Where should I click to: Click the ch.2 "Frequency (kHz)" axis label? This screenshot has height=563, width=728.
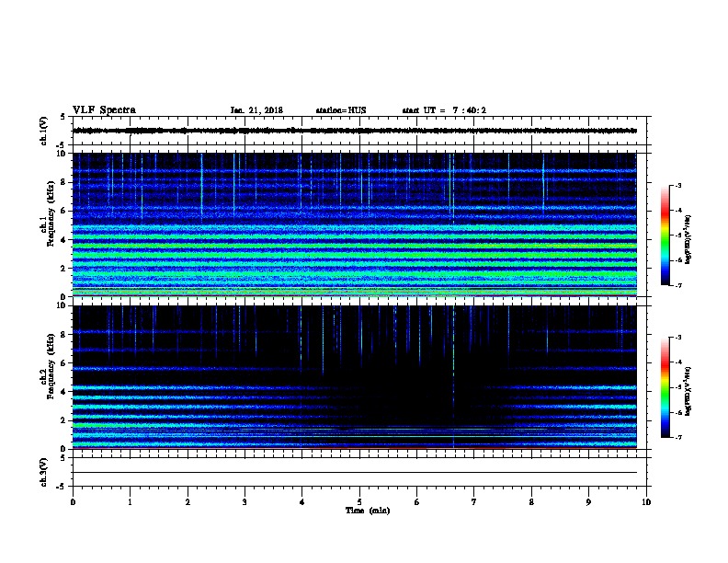(x=51, y=366)
